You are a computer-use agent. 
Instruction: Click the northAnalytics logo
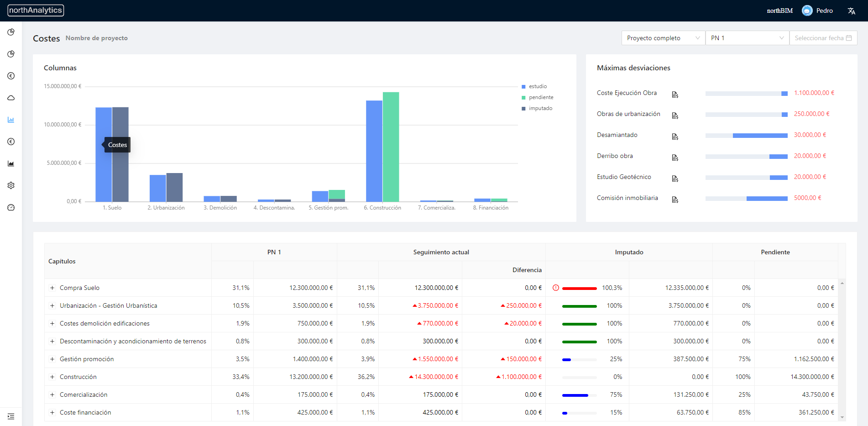(x=36, y=10)
